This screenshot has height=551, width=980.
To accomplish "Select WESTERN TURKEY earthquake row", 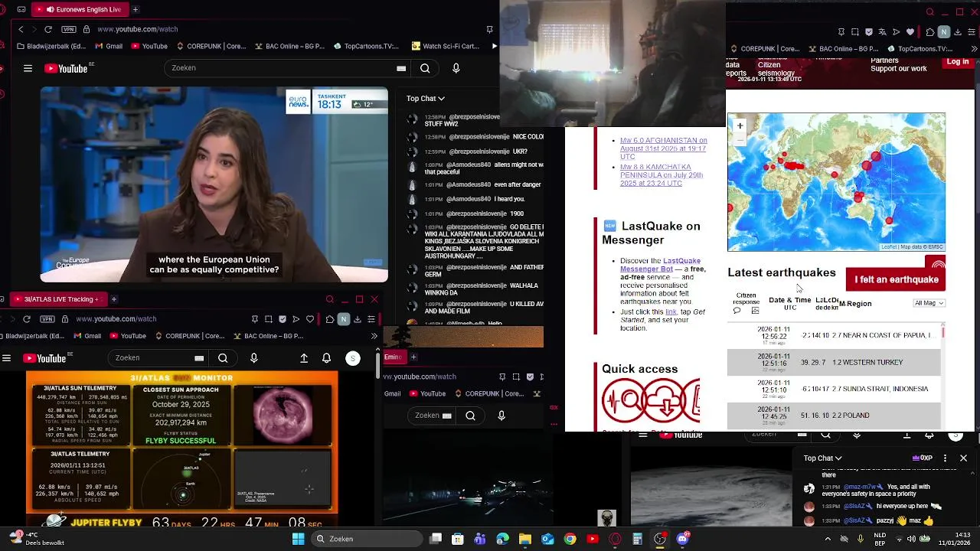I will coord(834,362).
